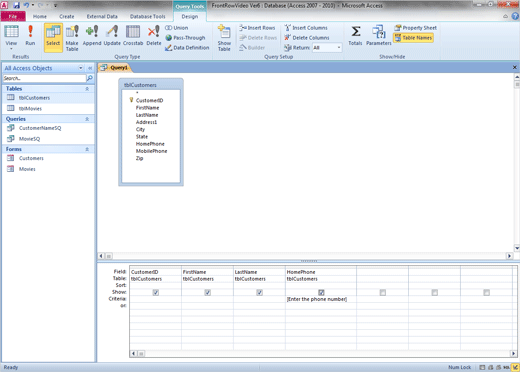Screen dimensions: 520x372
Task: Open the Property Sheet pane
Action: 415,28
